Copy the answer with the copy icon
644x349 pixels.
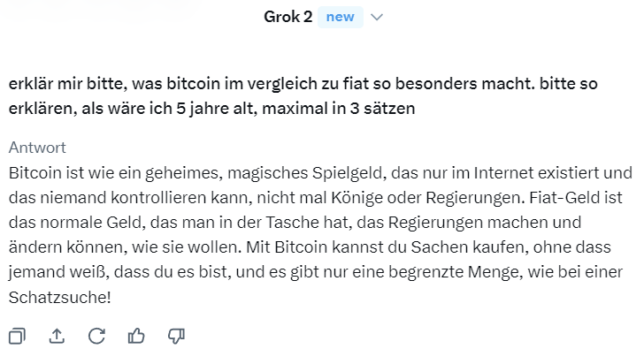tap(17, 336)
